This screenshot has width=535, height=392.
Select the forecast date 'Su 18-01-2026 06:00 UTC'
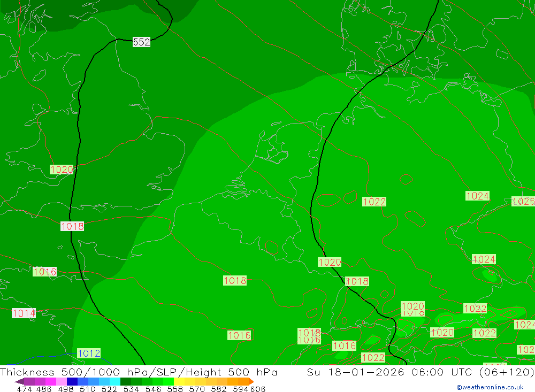[x=391, y=372]
